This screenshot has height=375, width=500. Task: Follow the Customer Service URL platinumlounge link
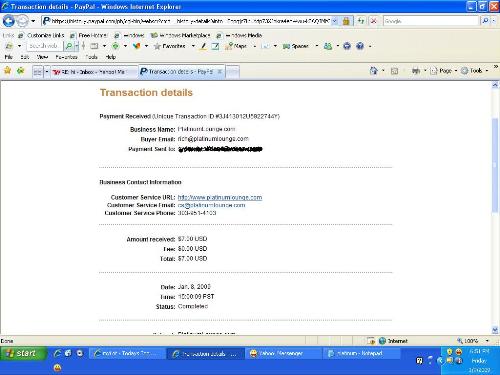point(220,197)
